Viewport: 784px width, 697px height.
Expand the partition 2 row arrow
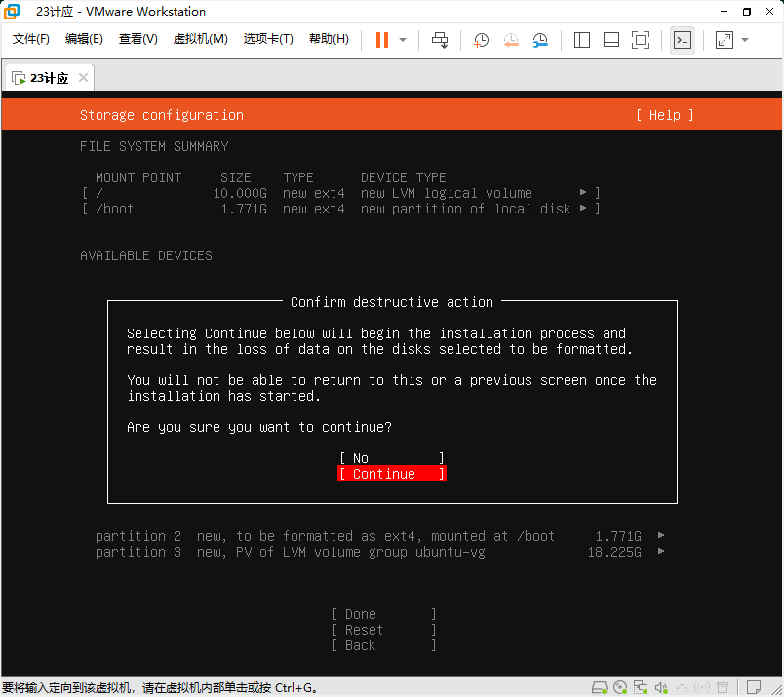click(x=661, y=535)
